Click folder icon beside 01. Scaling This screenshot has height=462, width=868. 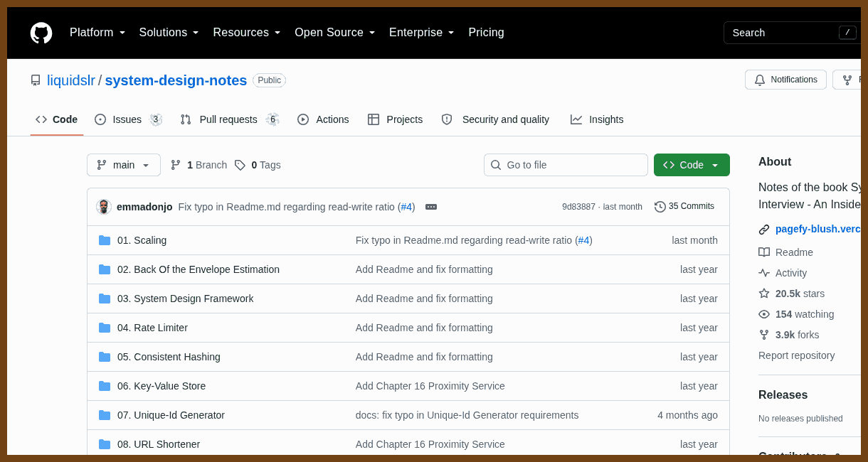pyautogui.click(x=105, y=240)
